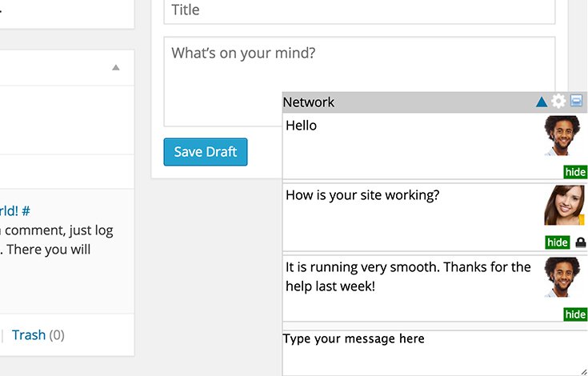Minimize the Network chat panel

pos(576,102)
